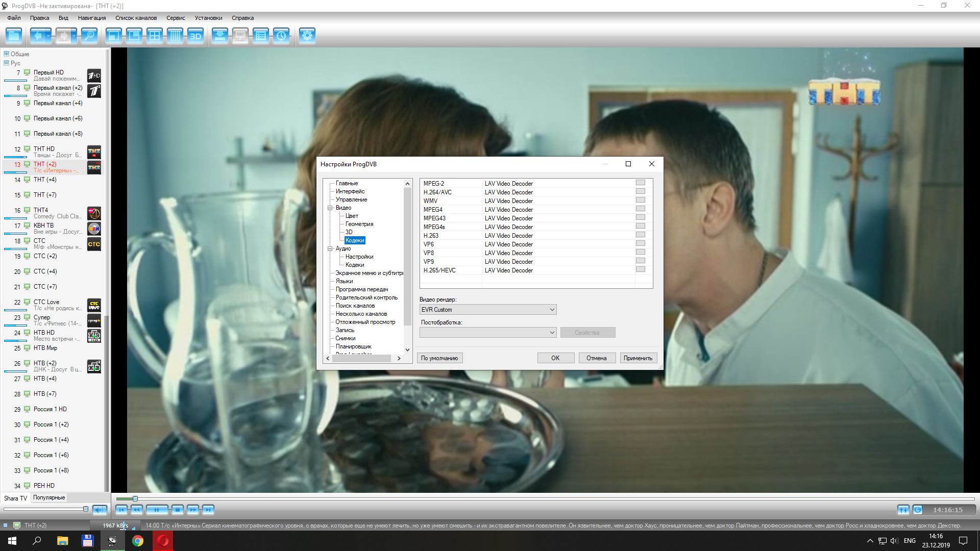Click the settings gear toolbar icon
Viewport: 980px width, 551px height.
pos(307,36)
